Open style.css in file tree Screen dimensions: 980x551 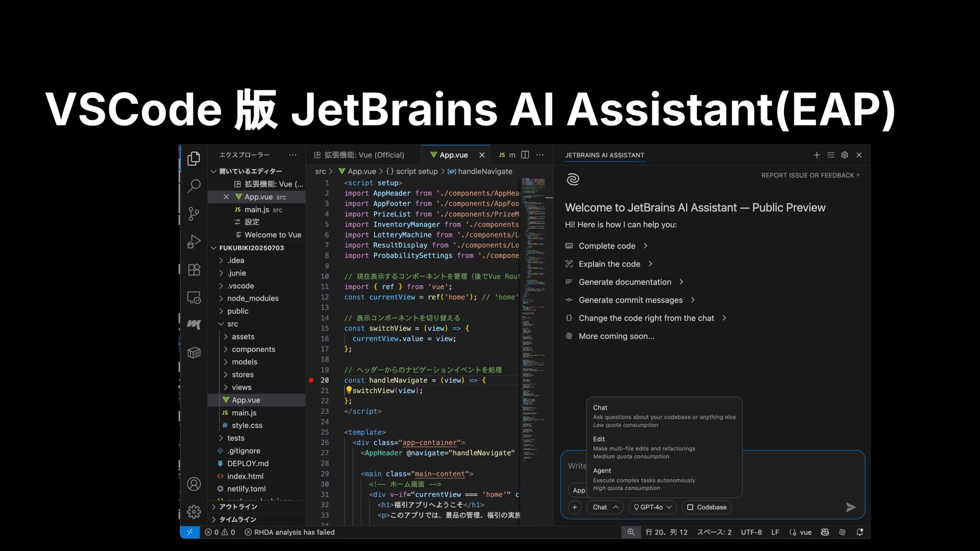tap(257, 425)
